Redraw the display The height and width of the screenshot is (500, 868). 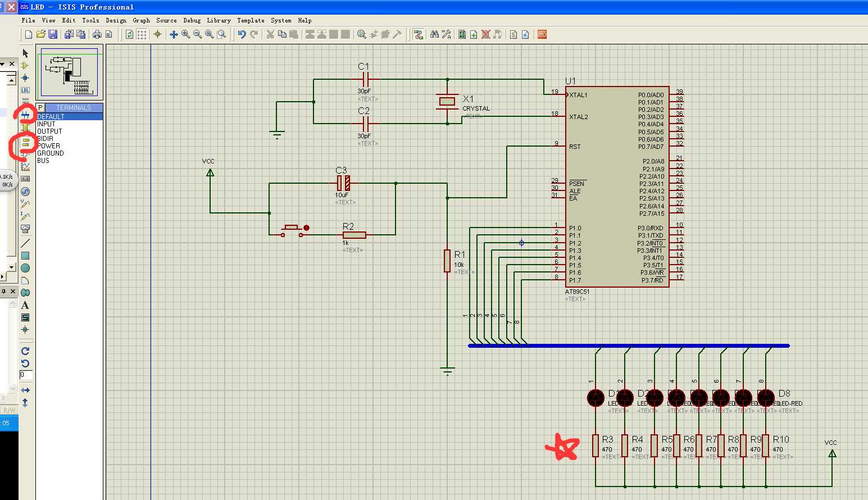coord(130,34)
